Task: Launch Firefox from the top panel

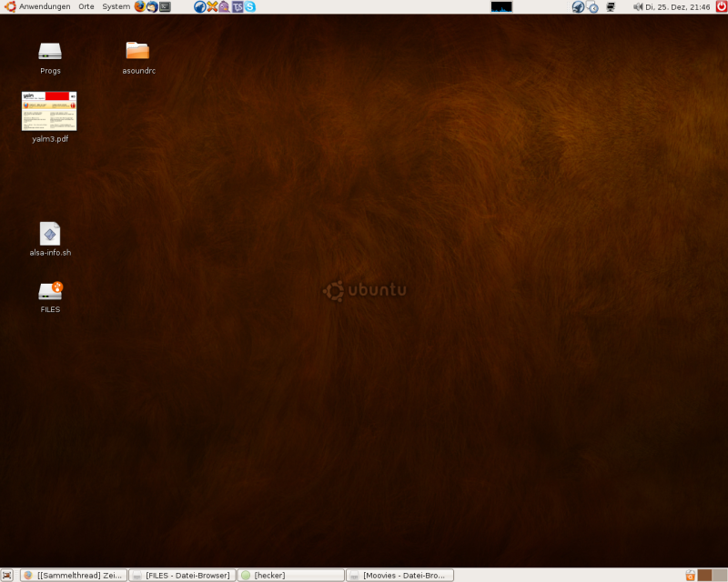Action: click(x=139, y=6)
